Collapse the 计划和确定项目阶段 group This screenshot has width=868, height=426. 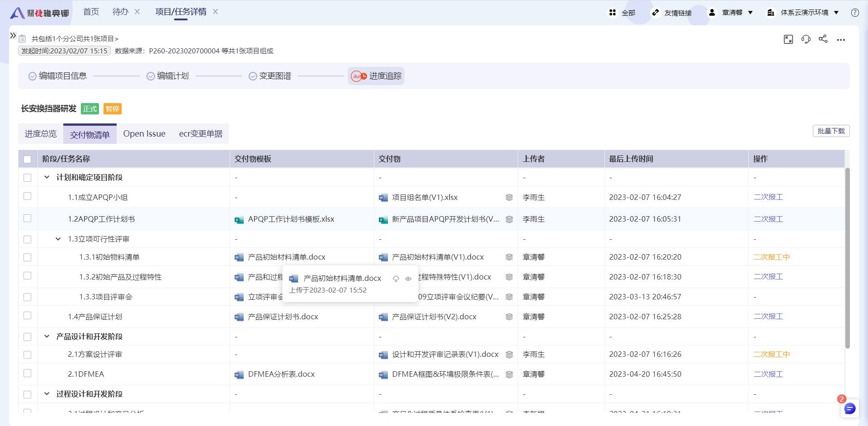(x=47, y=177)
